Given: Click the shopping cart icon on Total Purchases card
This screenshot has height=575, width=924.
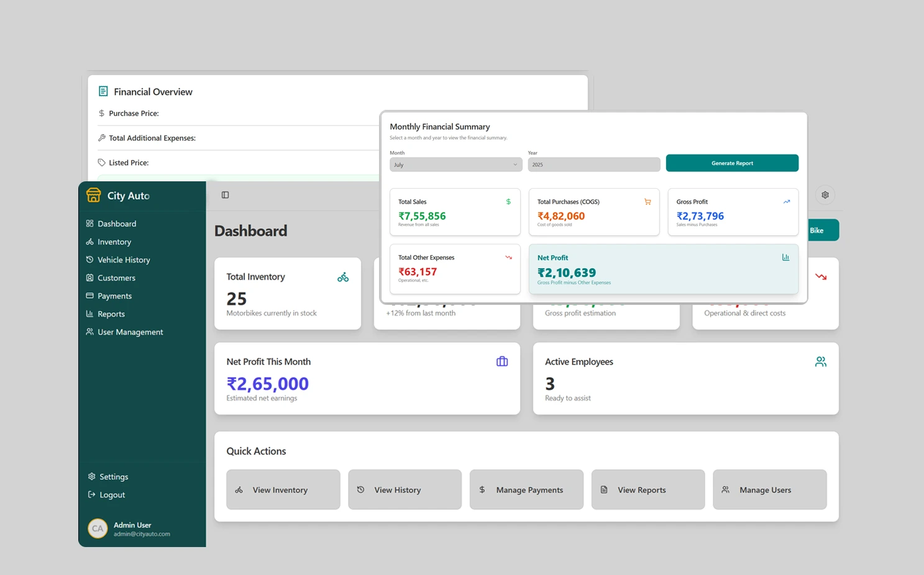Looking at the screenshot, I should coord(647,201).
